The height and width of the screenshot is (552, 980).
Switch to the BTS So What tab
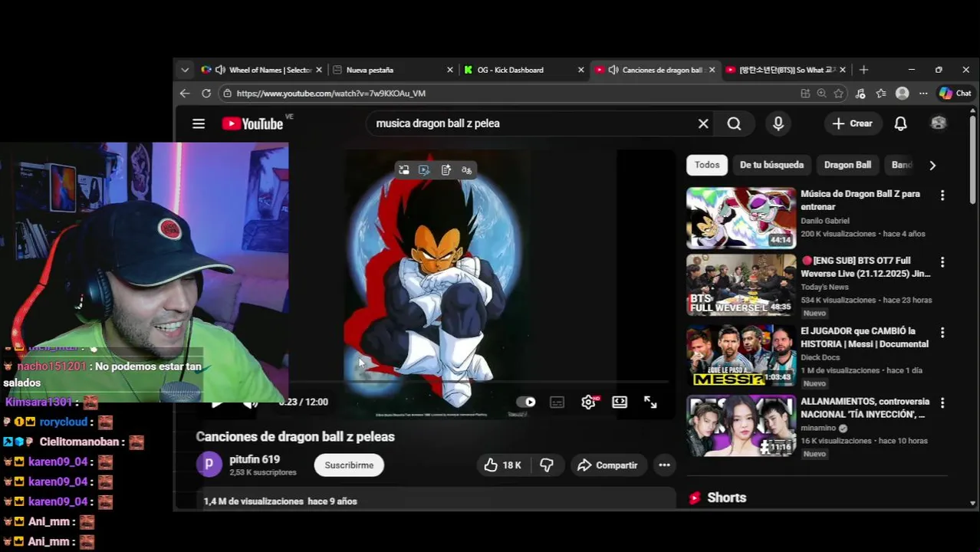785,70
